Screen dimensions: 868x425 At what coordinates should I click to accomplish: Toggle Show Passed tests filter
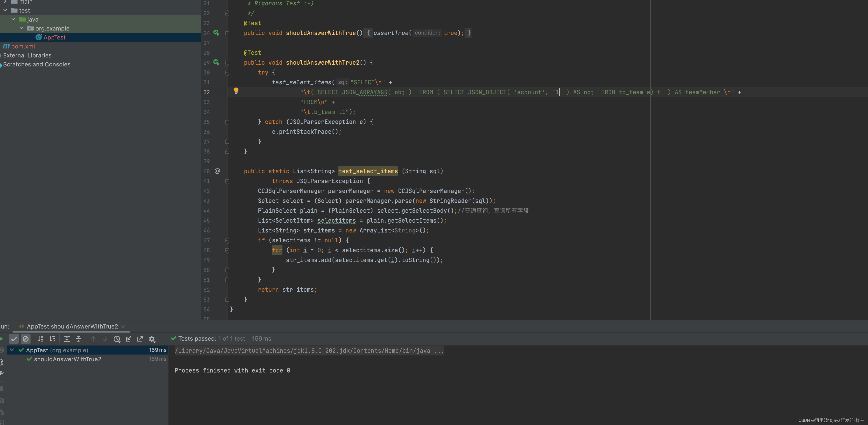click(14, 339)
